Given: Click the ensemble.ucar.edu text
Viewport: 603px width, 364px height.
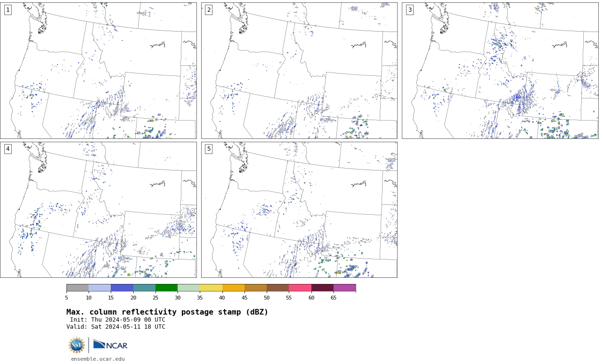Looking at the screenshot, I should pos(98,359).
